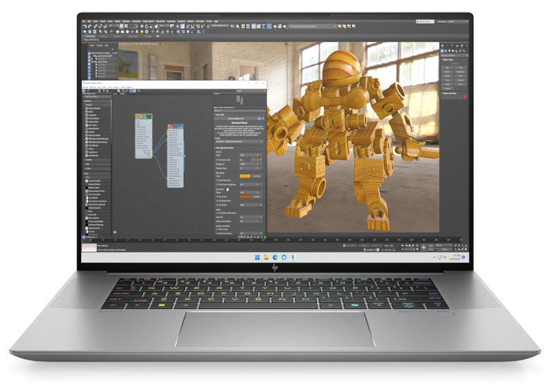Click No Map button beside yellow swatch
This screenshot has width=550, height=392.
pos(256,176)
